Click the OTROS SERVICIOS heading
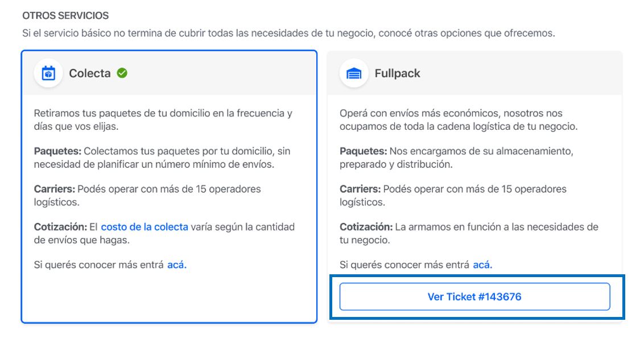The height and width of the screenshot is (342, 644). 66,15
